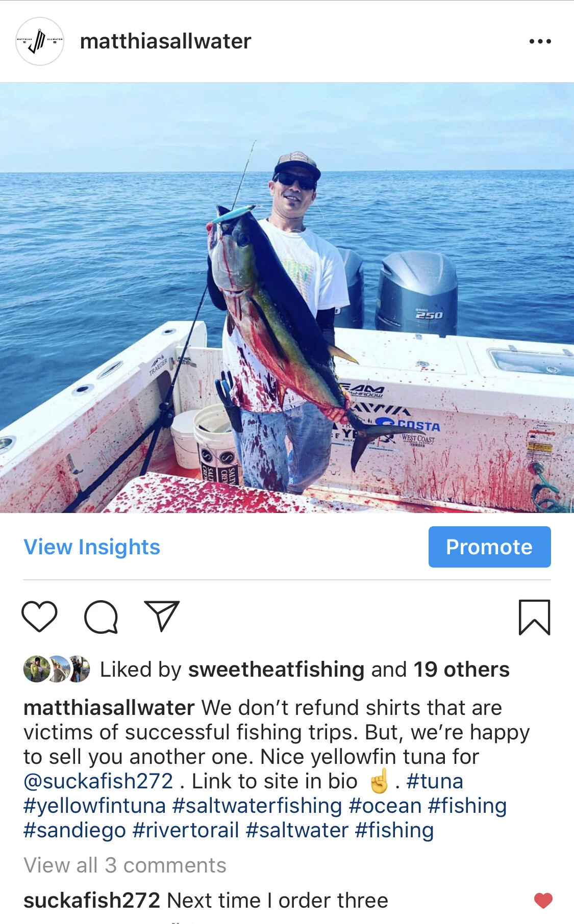Screen dimensions: 574x924
Task: Open the three-dot post options menu
Action: point(540,41)
